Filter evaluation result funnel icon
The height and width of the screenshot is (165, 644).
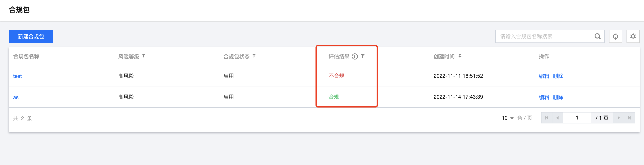(x=363, y=56)
